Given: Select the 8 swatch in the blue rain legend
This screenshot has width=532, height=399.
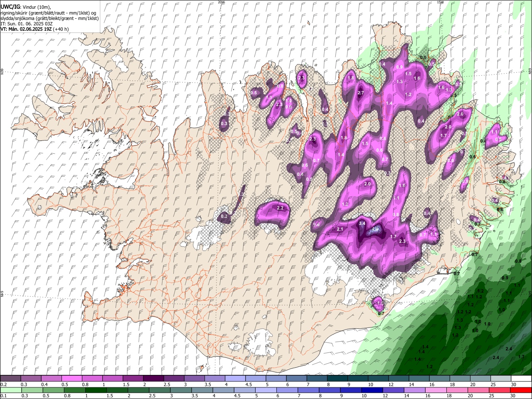Looking at the screenshot, I should tap(329, 390).
